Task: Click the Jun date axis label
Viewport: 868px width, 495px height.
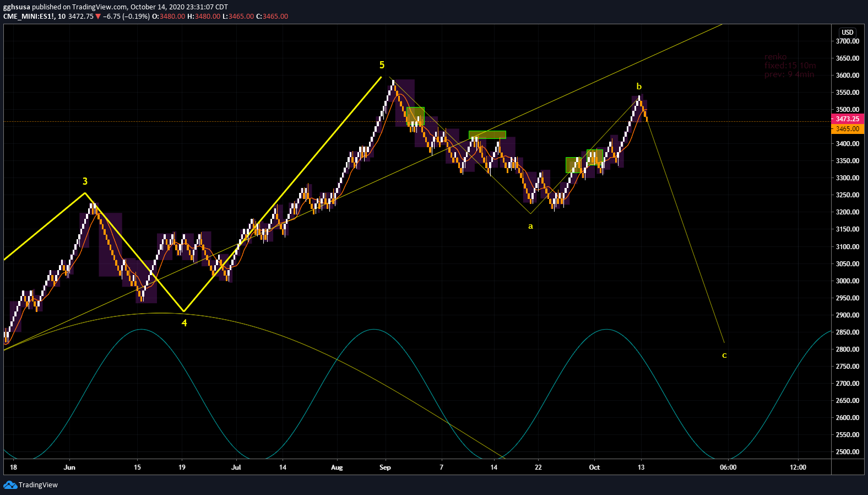Action: click(x=69, y=467)
